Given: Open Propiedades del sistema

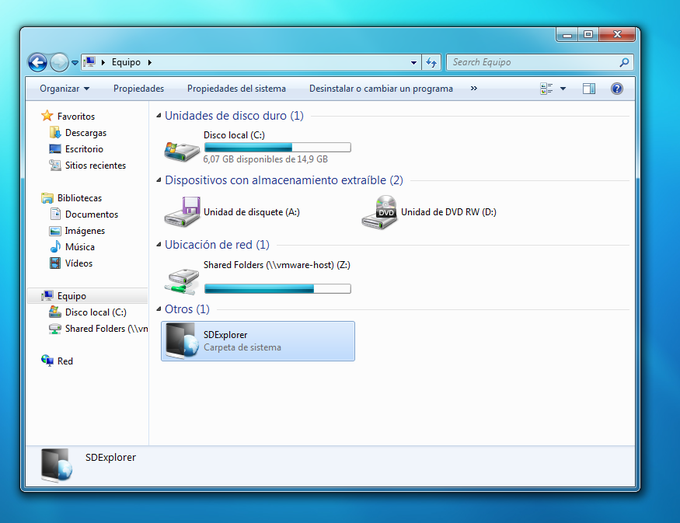Looking at the screenshot, I should 236,88.
